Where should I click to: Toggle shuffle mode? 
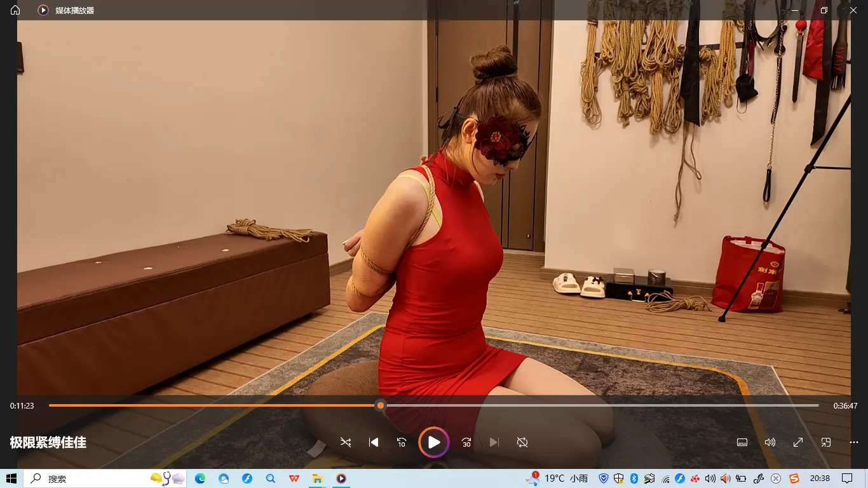pos(346,442)
